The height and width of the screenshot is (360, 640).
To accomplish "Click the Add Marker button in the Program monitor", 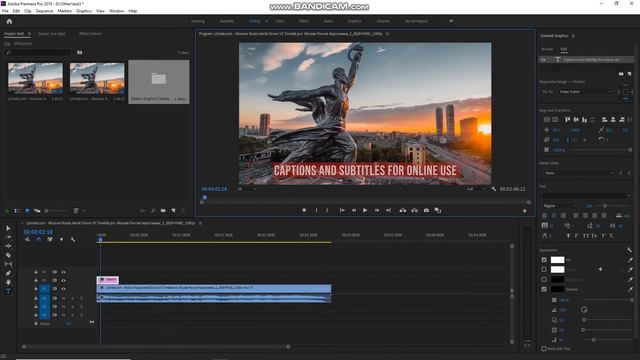I will click(304, 210).
